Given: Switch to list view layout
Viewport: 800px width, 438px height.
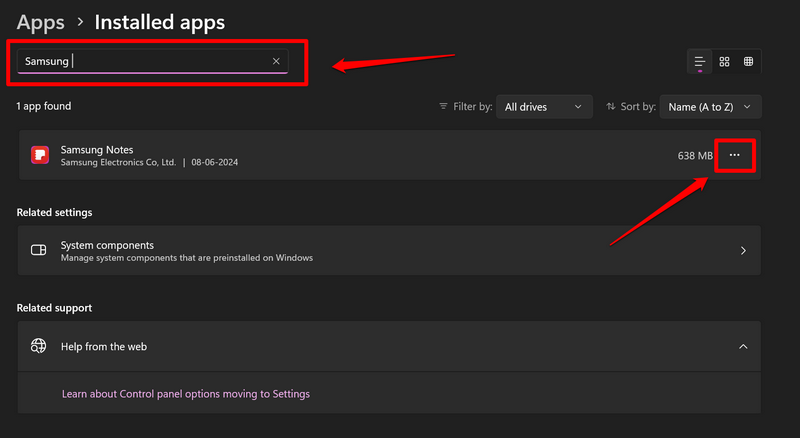Looking at the screenshot, I should pos(700,62).
